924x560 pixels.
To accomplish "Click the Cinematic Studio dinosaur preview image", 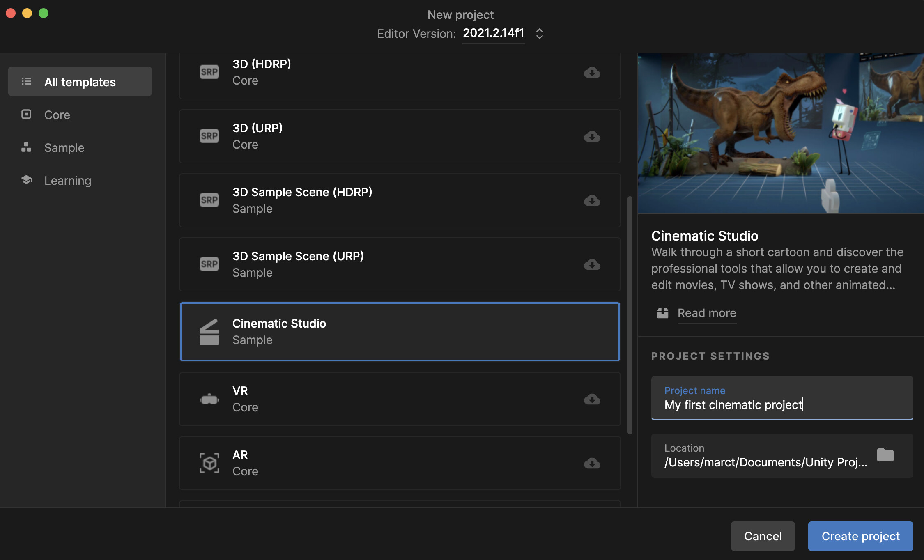I will click(x=781, y=133).
